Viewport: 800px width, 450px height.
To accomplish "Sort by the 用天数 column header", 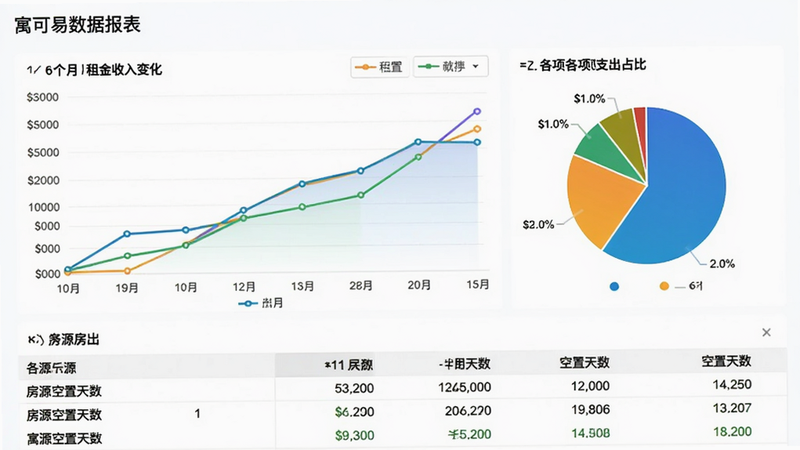I will [464, 364].
